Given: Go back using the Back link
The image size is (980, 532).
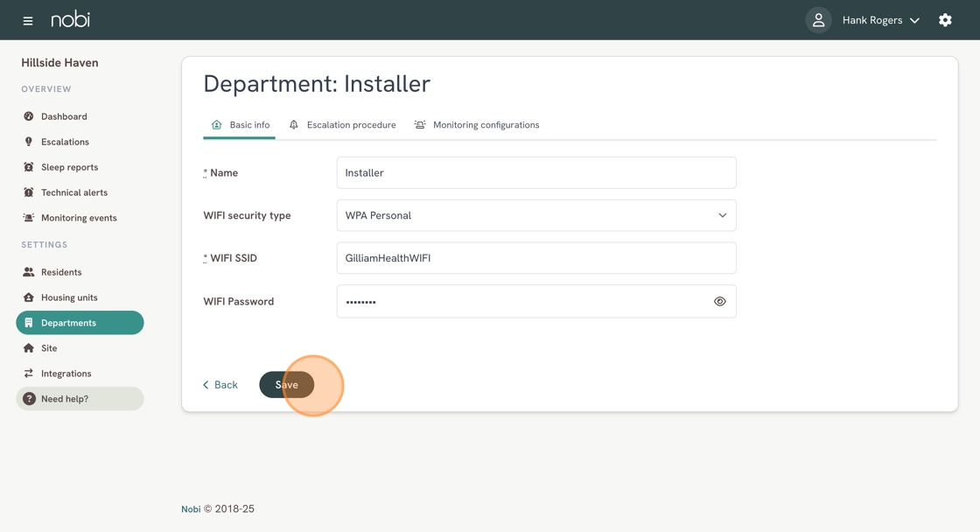Looking at the screenshot, I should (x=220, y=385).
